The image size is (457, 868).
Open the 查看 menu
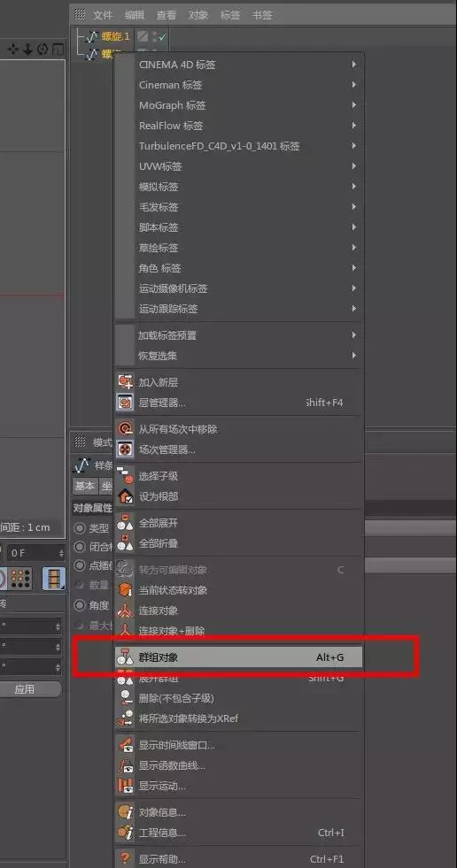click(x=167, y=15)
